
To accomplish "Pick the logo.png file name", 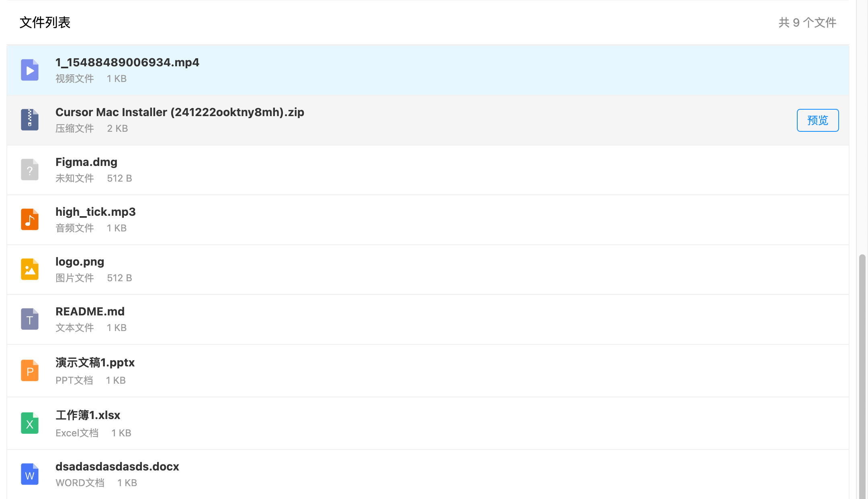I will (80, 262).
